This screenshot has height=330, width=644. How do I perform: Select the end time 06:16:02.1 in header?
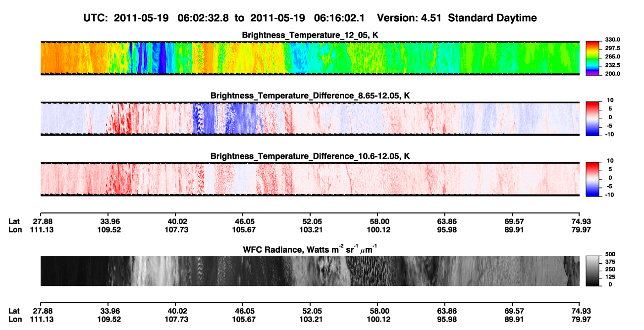tap(339, 18)
